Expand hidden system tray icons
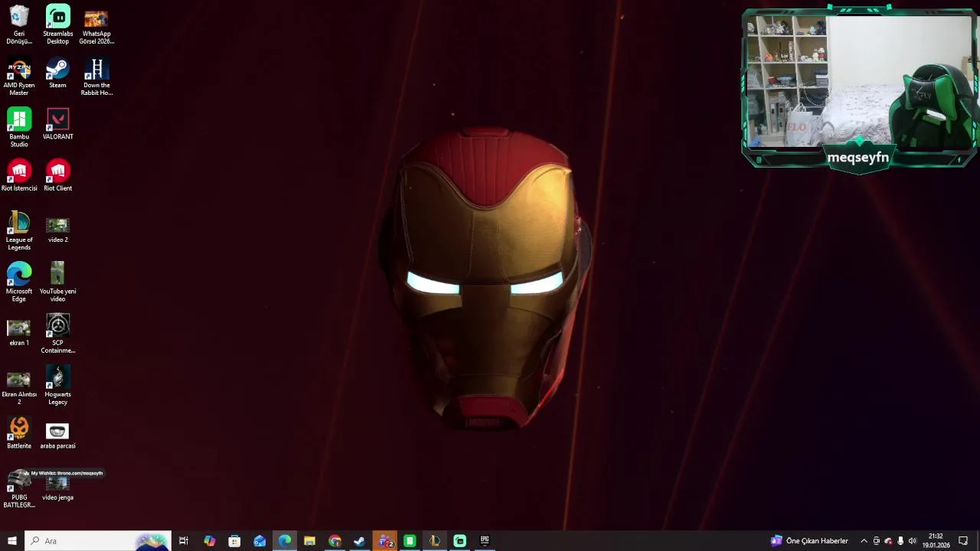980x551 pixels. [x=864, y=541]
